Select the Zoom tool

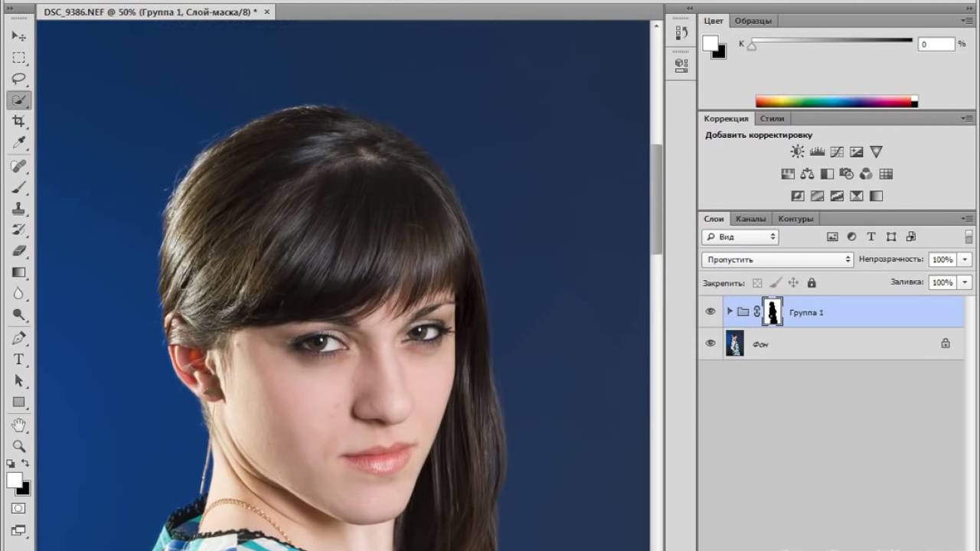[x=19, y=446]
